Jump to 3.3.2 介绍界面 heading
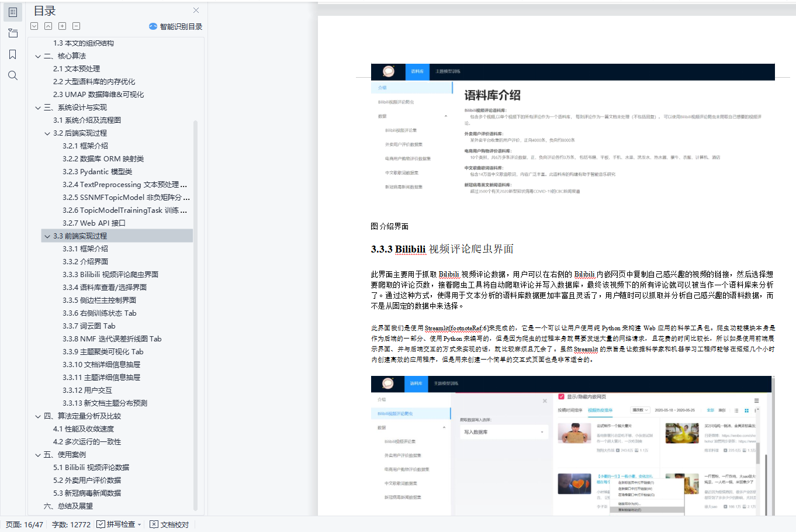Screen dimensions: 796x532 click(x=85, y=262)
